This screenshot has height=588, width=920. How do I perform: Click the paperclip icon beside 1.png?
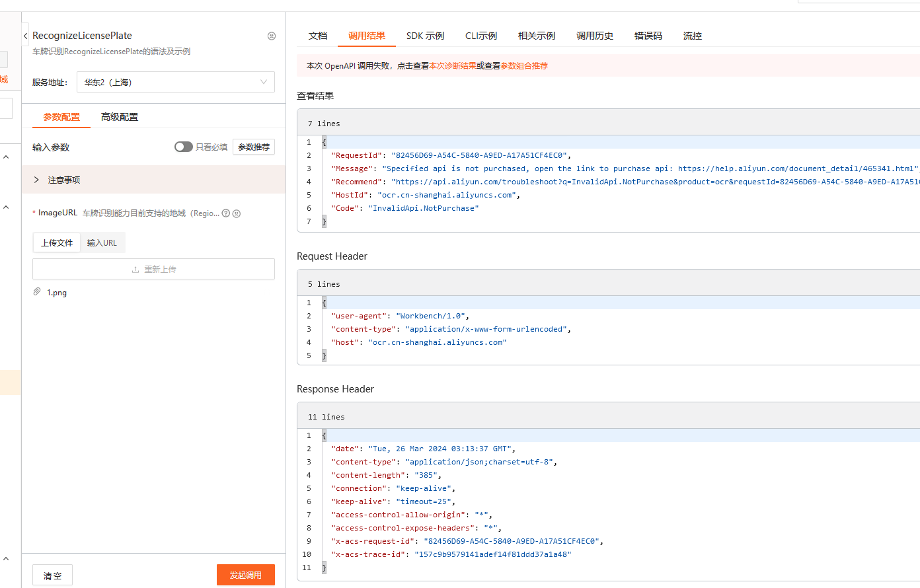[37, 292]
